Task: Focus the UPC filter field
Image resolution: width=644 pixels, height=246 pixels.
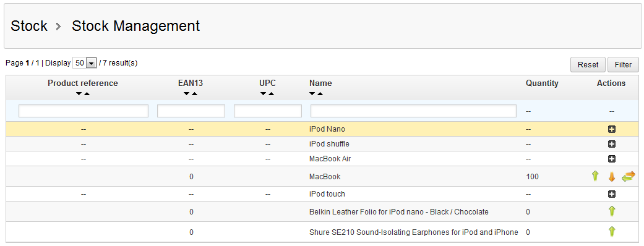Action: click(268, 111)
